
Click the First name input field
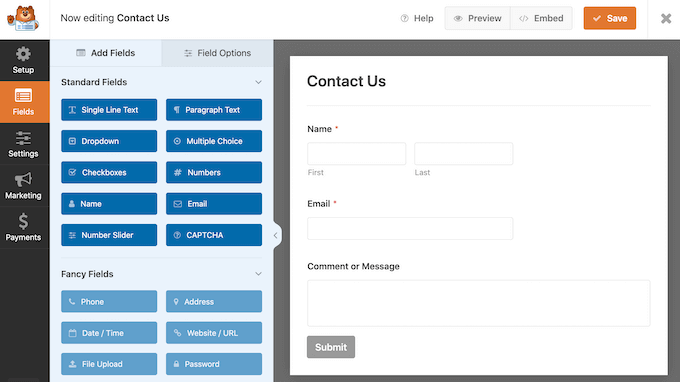[356, 153]
